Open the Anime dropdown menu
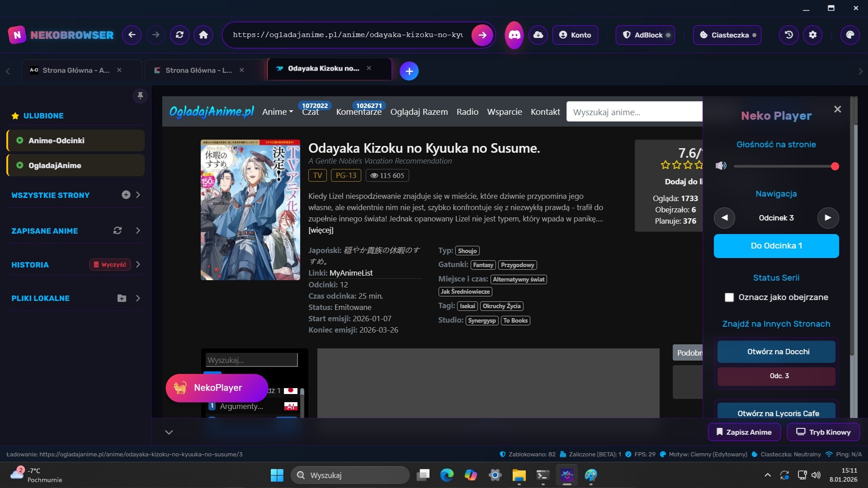This screenshot has width=868, height=488. coord(277,112)
